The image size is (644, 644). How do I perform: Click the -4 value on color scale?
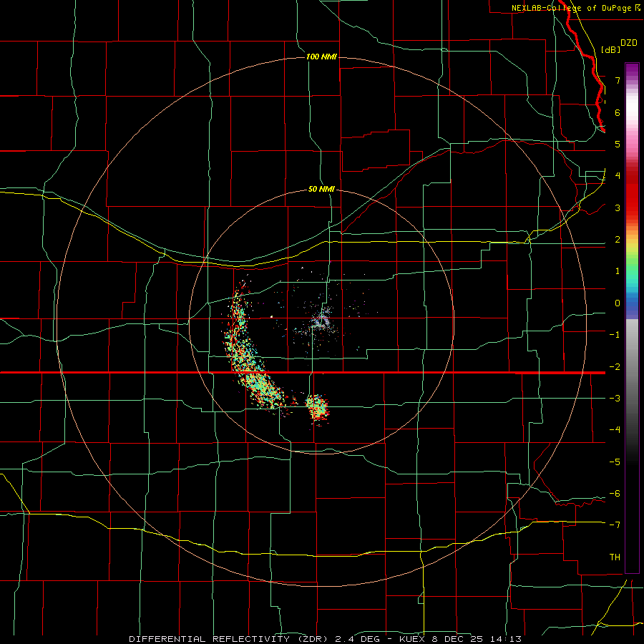tap(615, 430)
